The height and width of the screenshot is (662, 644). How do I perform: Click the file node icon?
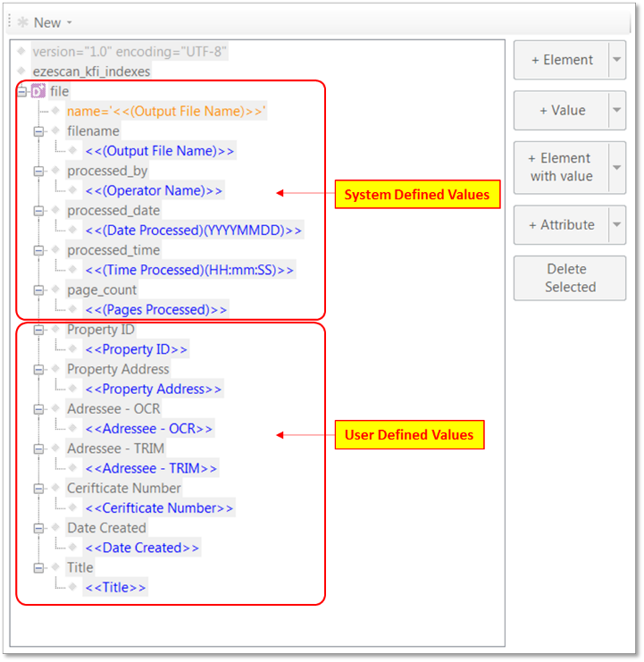click(38, 91)
